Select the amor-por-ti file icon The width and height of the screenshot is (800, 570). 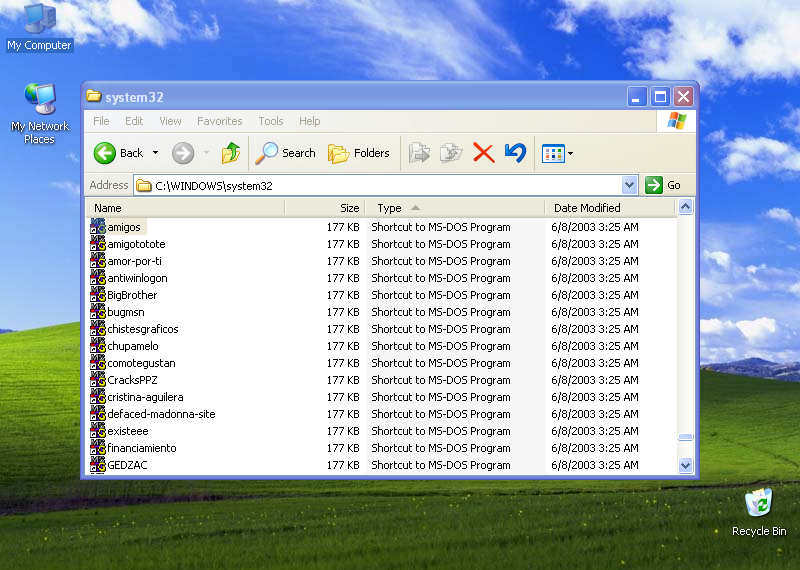(98, 260)
